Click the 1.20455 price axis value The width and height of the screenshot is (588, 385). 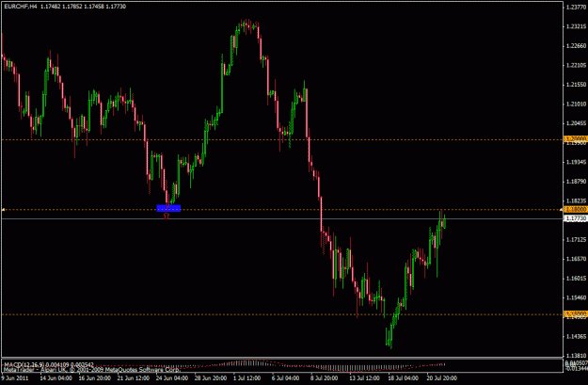coord(577,123)
